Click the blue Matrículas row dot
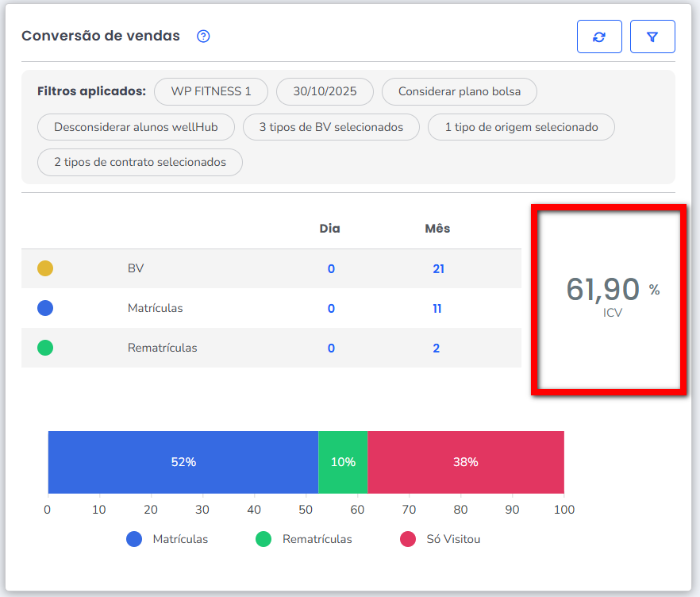Image resolution: width=700 pixels, height=597 pixels. (45, 308)
